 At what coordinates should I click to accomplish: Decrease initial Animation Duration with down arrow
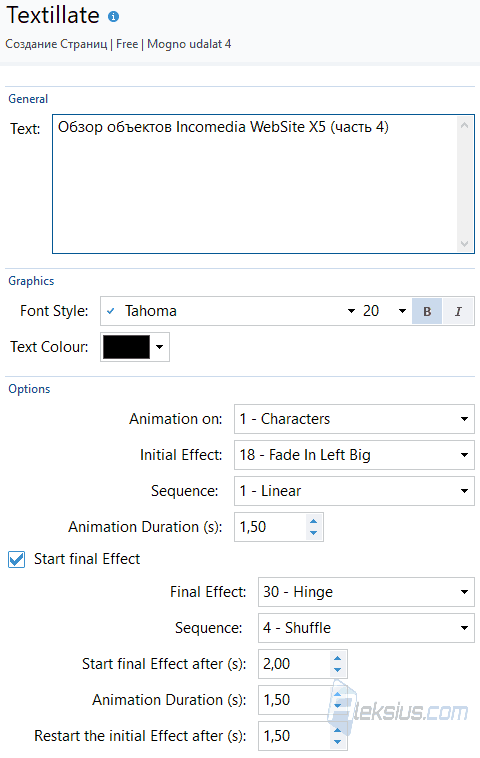[x=313, y=533]
